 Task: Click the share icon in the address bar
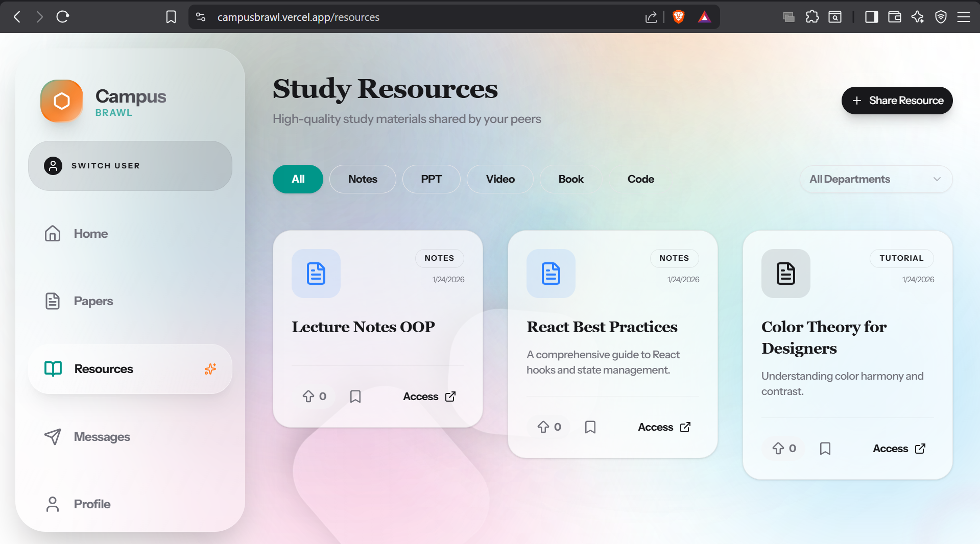tap(651, 17)
